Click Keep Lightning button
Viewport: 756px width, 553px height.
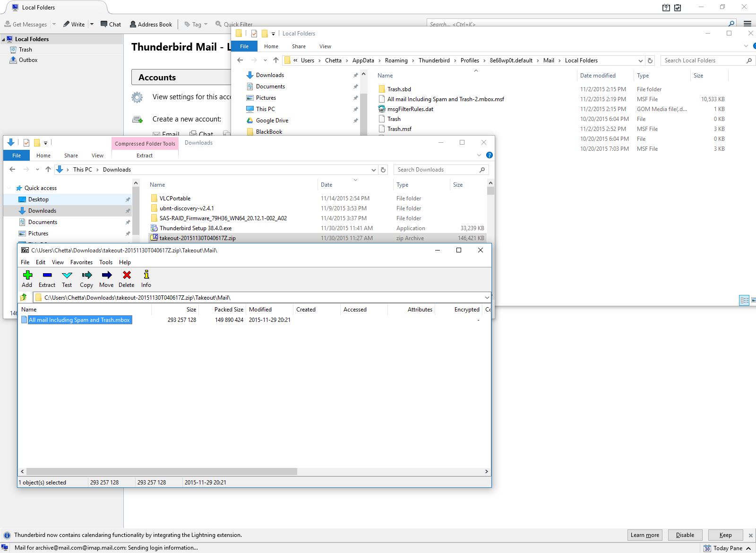725,535
